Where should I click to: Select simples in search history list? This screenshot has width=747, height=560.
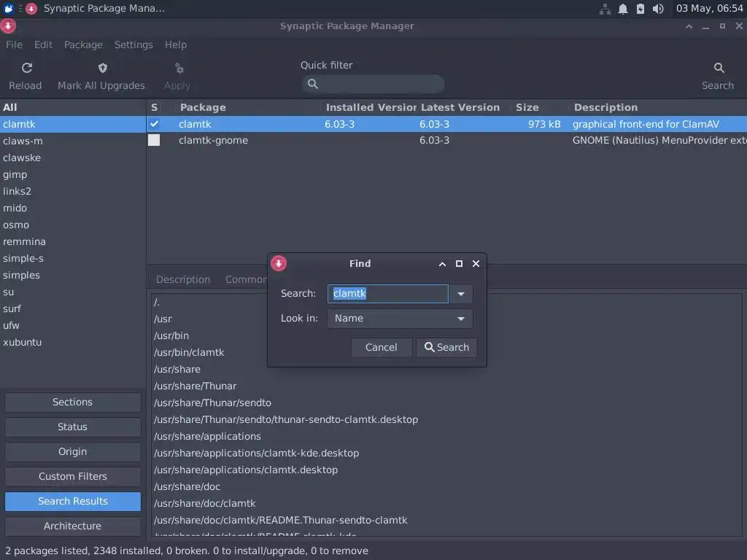point(73,275)
